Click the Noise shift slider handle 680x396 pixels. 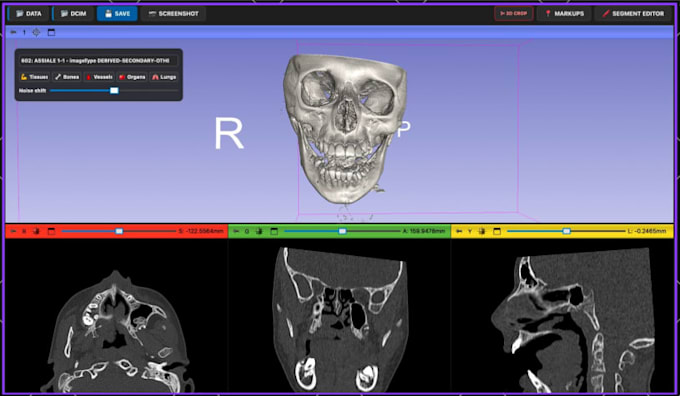[114, 90]
